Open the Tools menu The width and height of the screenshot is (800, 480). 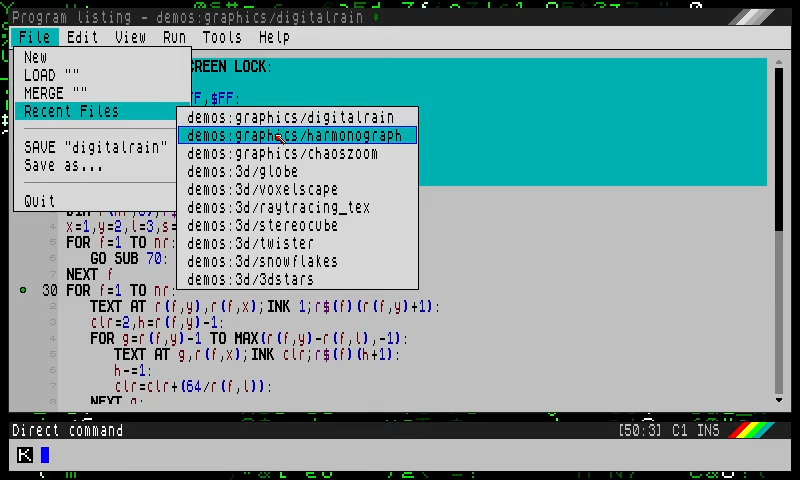222,37
